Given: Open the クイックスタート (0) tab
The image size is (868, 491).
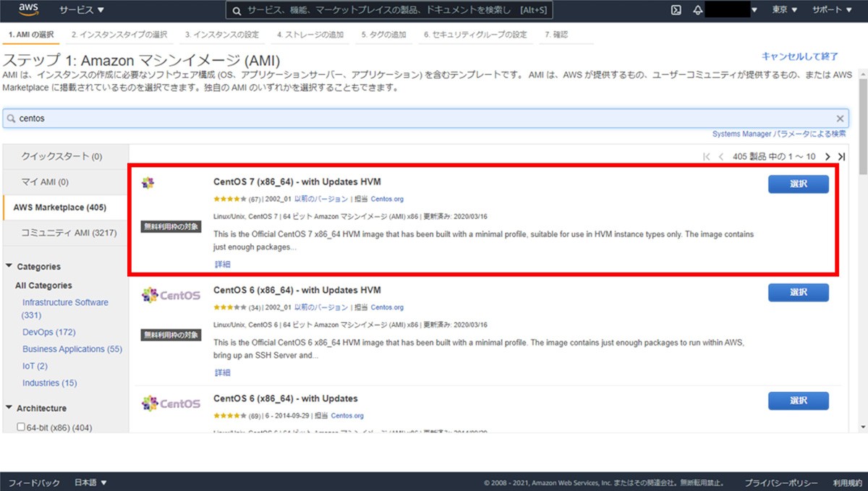Looking at the screenshot, I should pos(66,156).
